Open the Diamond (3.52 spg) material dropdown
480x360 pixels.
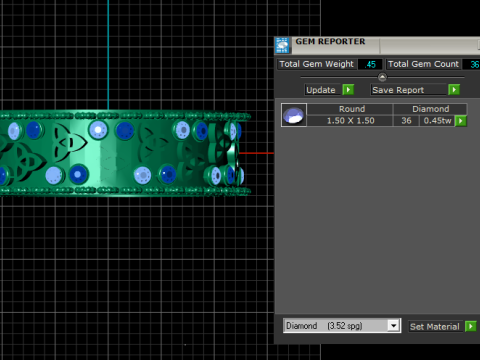342,326
